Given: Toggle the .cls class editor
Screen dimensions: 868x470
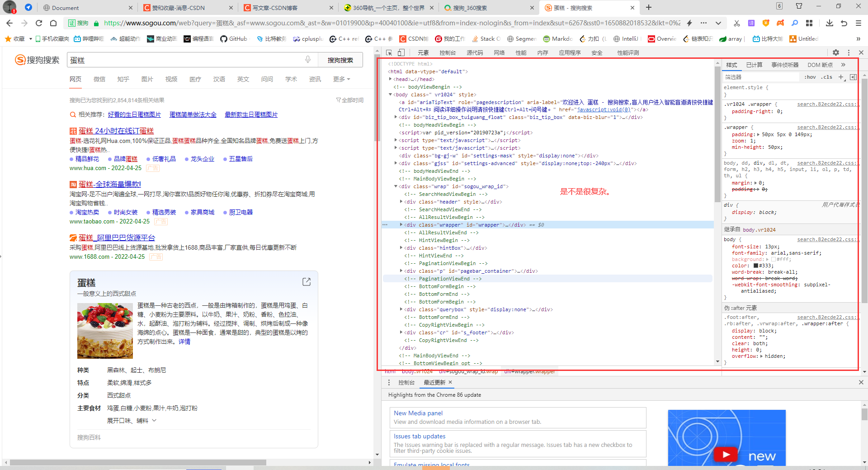Looking at the screenshot, I should click(x=827, y=77).
